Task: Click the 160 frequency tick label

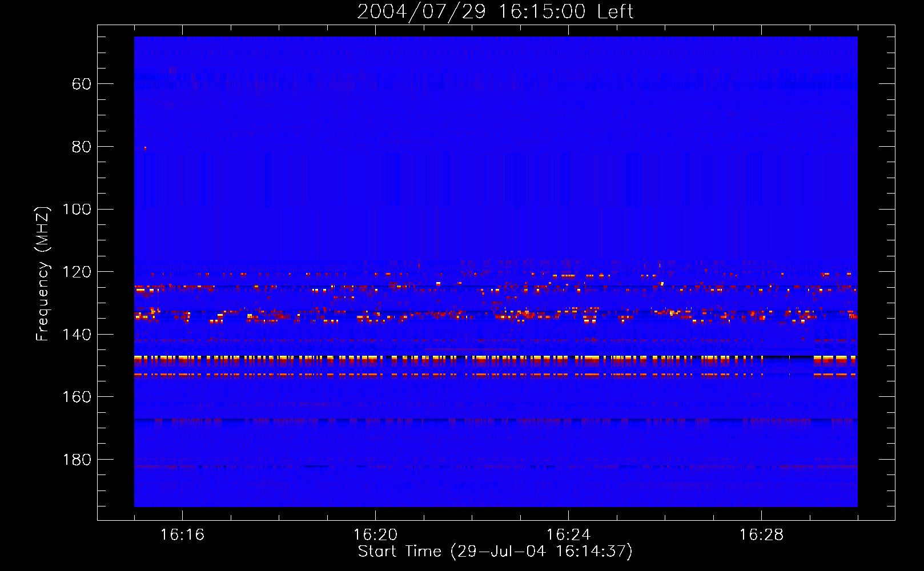Action: click(77, 397)
